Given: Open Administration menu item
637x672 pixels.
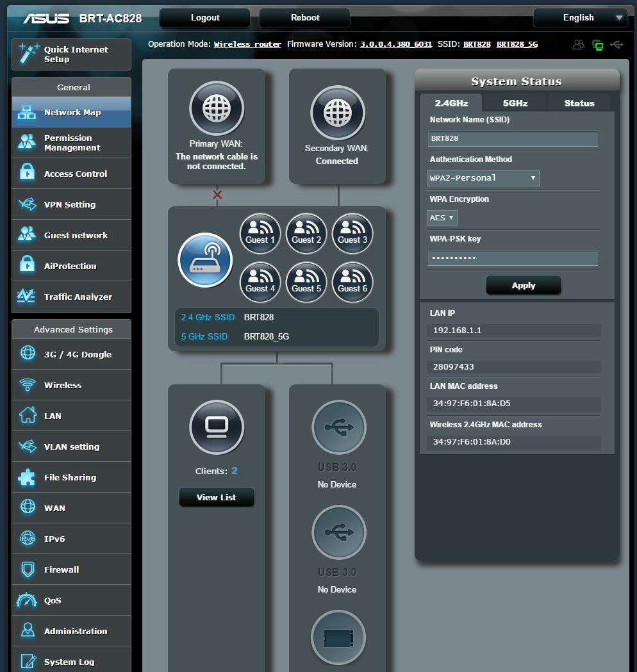Looking at the screenshot, I should pos(72,631).
